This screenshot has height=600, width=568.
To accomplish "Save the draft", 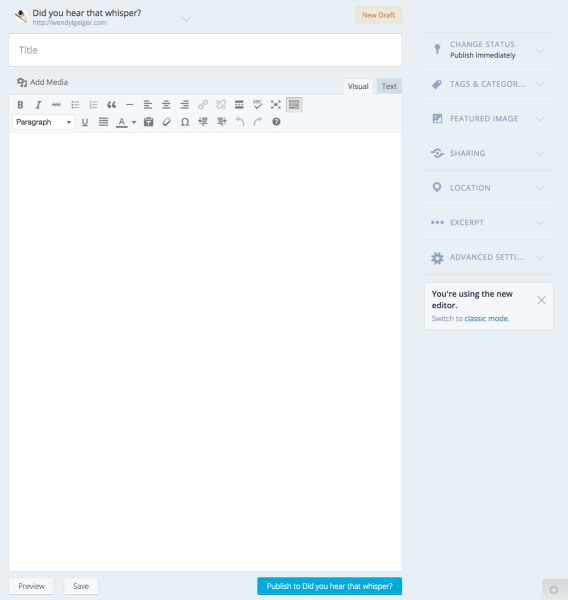I will [x=81, y=586].
